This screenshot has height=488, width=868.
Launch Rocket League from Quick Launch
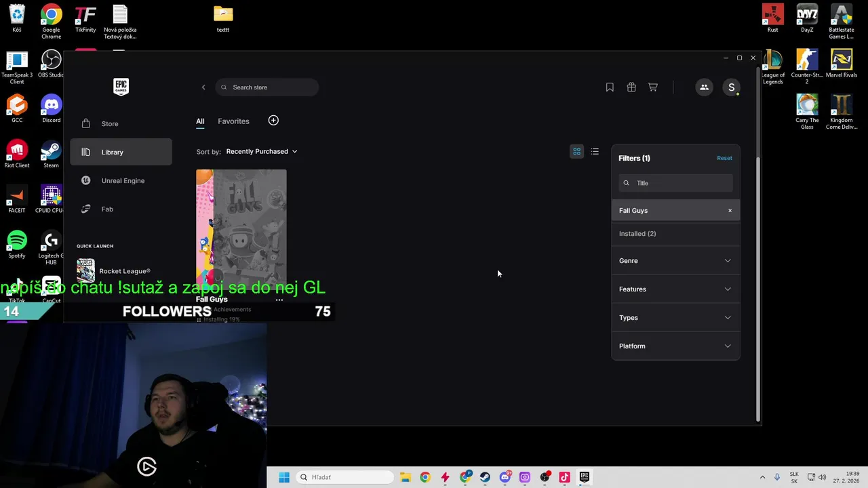(121, 270)
